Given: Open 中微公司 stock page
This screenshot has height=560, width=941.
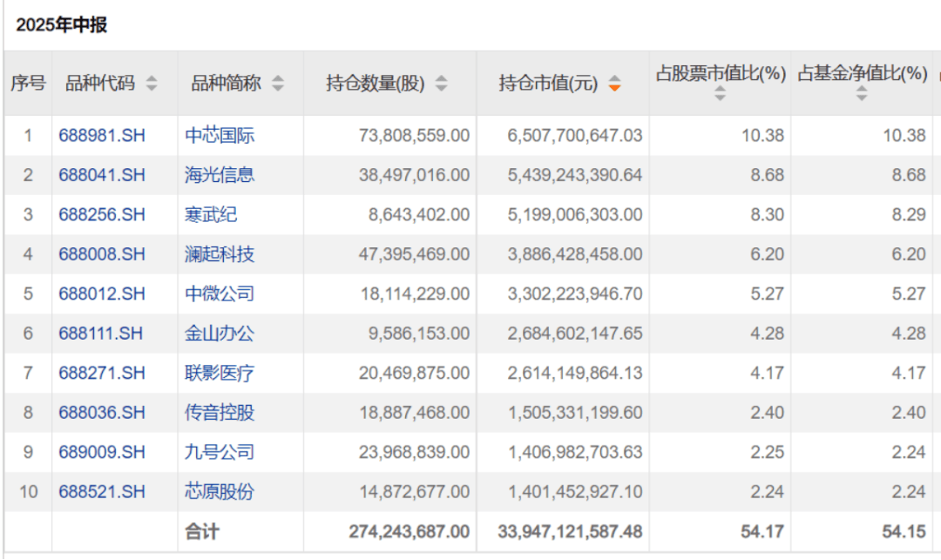Looking at the screenshot, I should click(x=220, y=293).
